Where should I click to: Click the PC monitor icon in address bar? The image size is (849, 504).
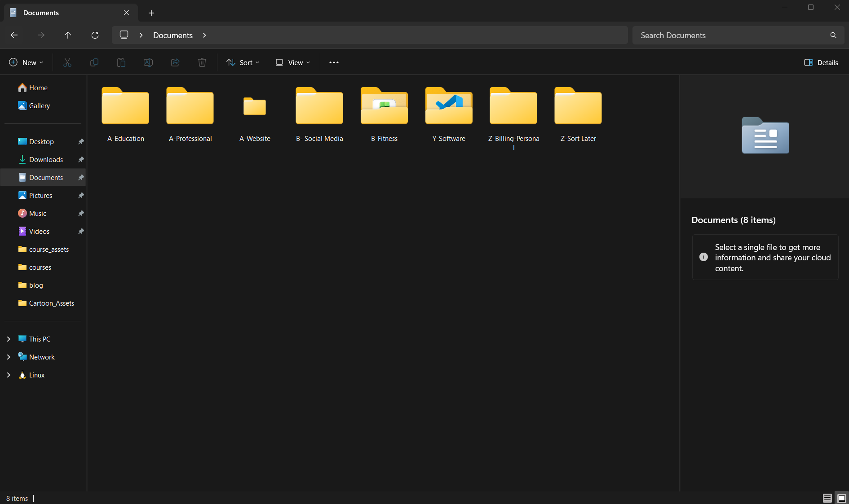coord(124,35)
